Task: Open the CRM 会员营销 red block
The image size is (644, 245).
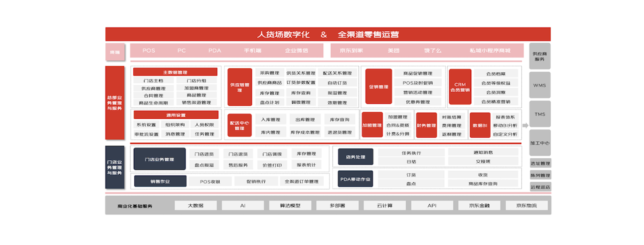Action: coord(460,87)
